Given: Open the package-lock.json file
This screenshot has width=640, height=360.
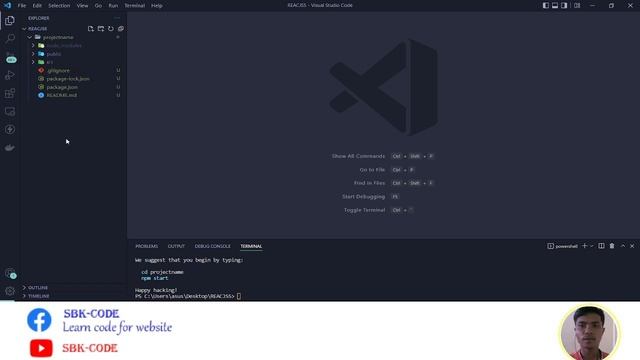Looking at the screenshot, I should (73, 79).
